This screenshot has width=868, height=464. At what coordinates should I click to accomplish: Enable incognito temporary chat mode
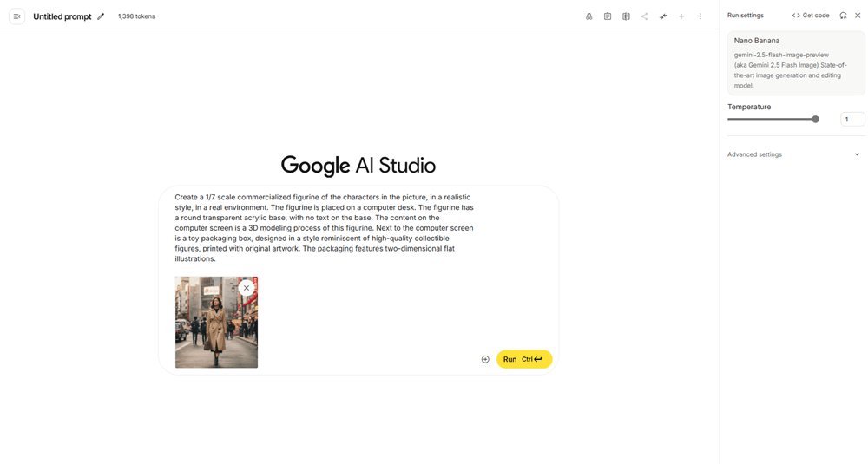589,16
